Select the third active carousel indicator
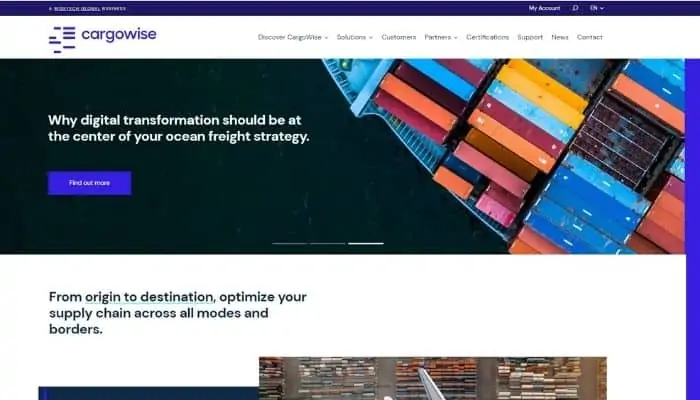This screenshot has height=400, width=700. click(x=366, y=243)
